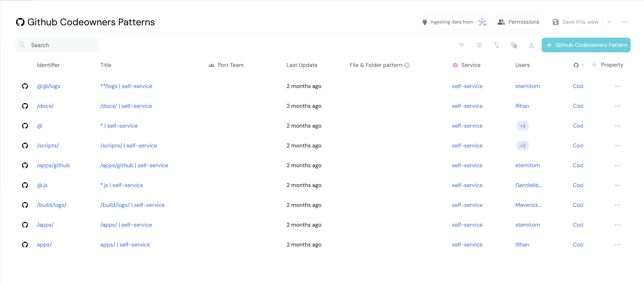Click the Search input field
The height and width of the screenshot is (283, 644).
coord(57,45)
